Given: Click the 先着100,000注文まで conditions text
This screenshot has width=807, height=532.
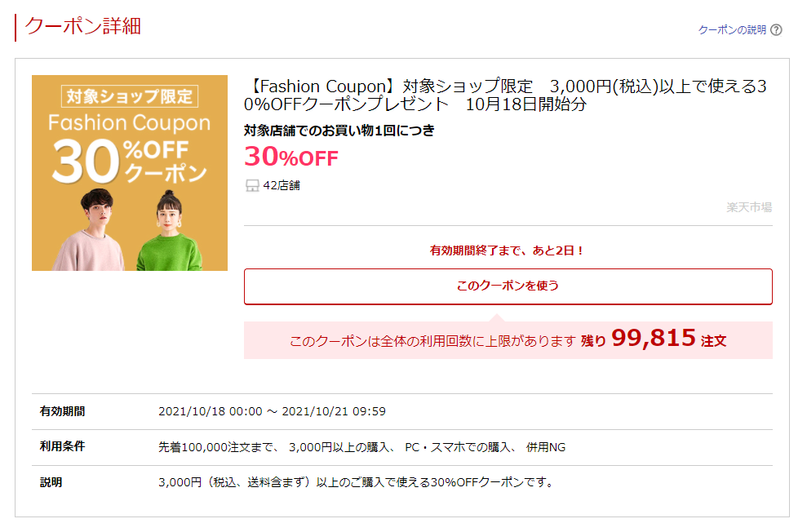Looking at the screenshot, I should click(361, 447).
